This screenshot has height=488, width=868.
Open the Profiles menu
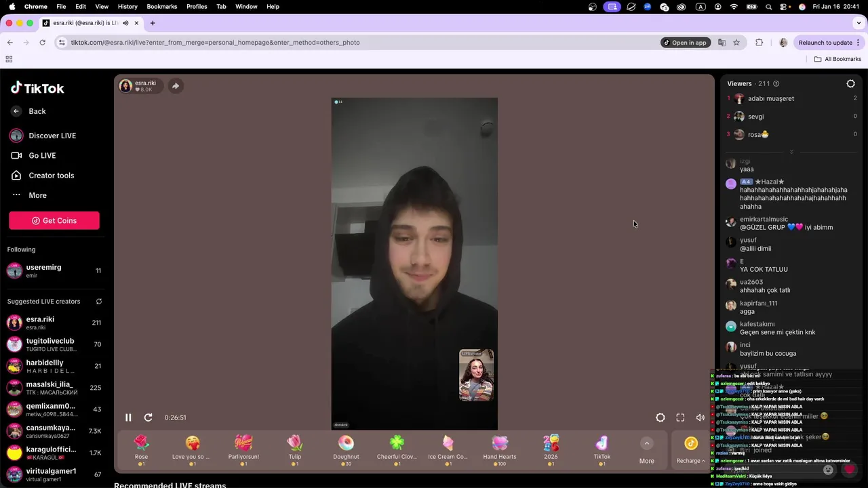197,6
